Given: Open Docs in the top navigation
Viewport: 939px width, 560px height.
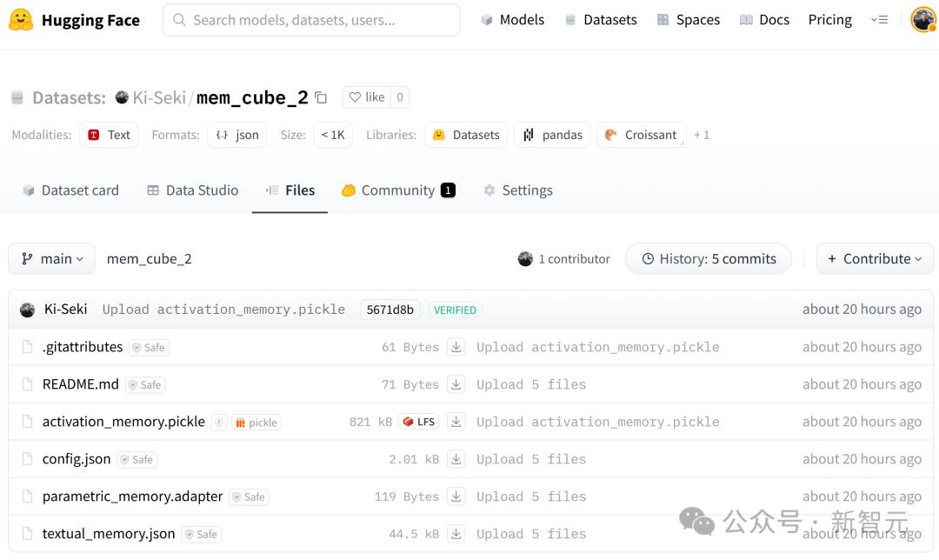Looking at the screenshot, I should pos(764,20).
